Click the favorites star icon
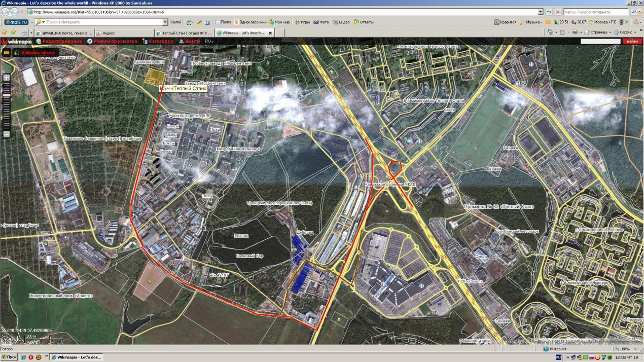 tap(5, 32)
